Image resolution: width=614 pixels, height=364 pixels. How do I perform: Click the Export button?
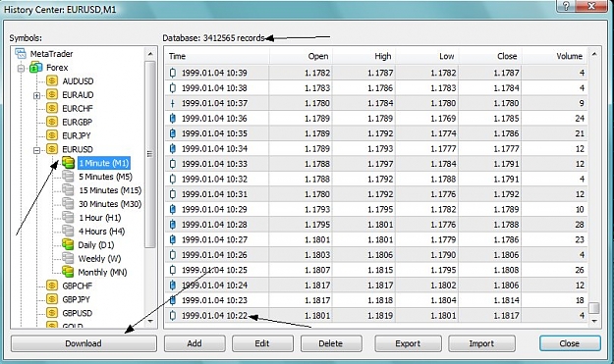408,343
